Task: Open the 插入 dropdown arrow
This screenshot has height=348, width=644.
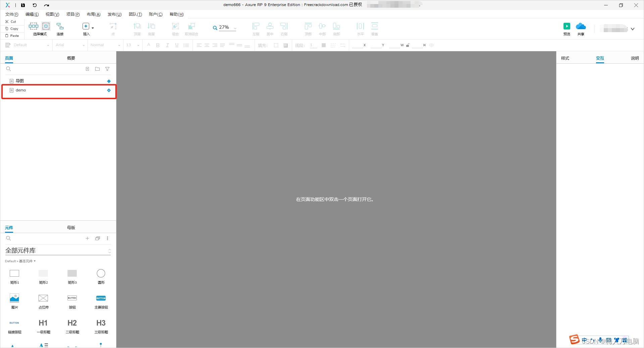Action: pyautogui.click(x=93, y=28)
